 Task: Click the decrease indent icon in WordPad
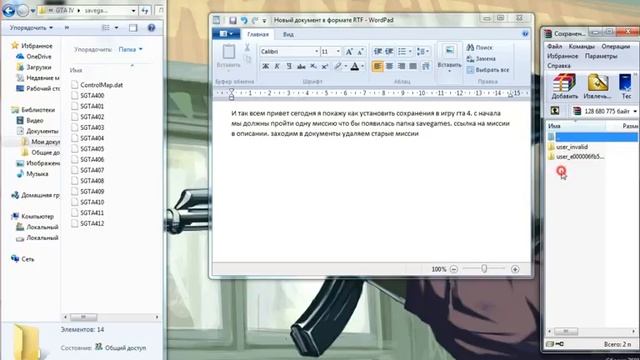point(378,51)
